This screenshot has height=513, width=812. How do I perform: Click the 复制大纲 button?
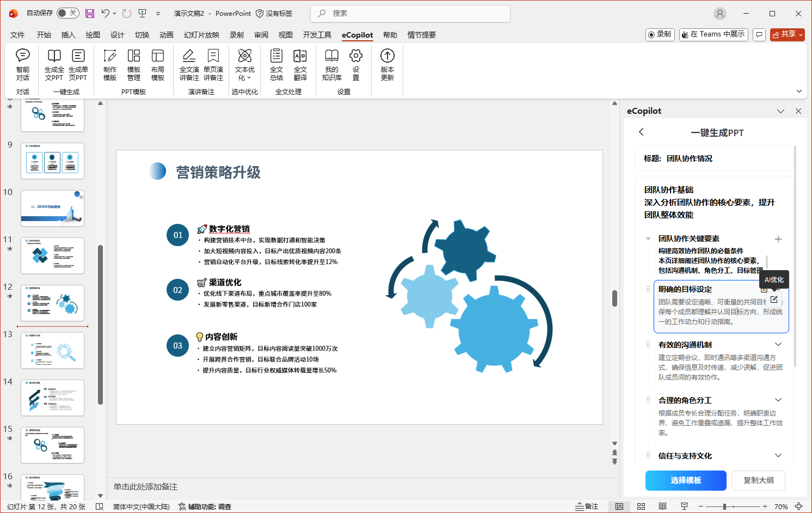(x=758, y=480)
